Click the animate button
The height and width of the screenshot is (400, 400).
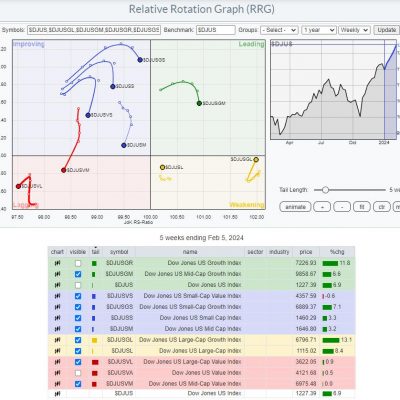(x=295, y=207)
